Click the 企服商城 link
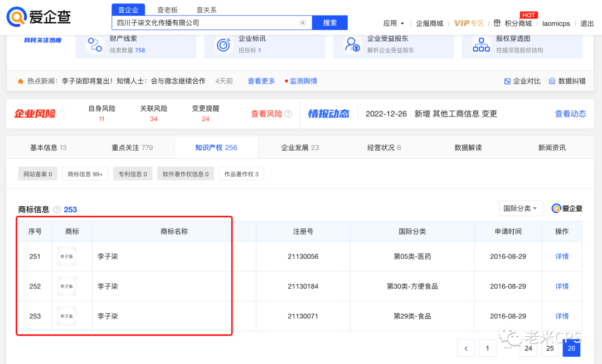 430,23
